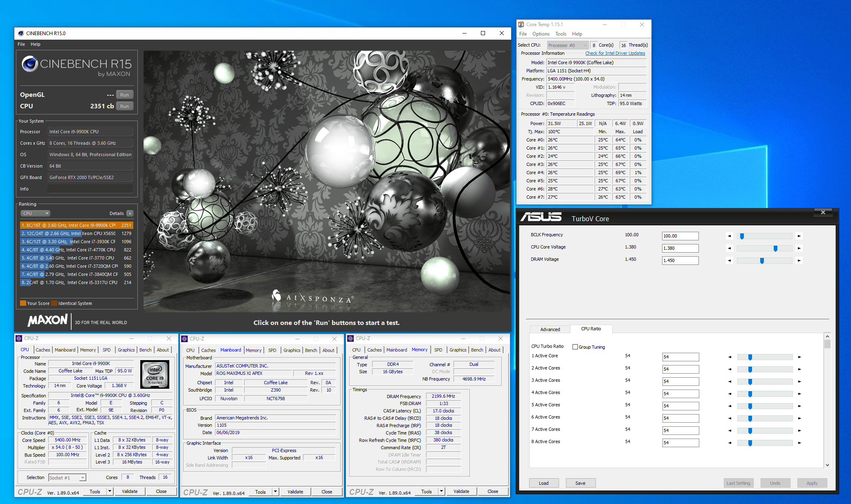
Task: Click Validate in CPU-Z Memory window
Action: tap(461, 492)
